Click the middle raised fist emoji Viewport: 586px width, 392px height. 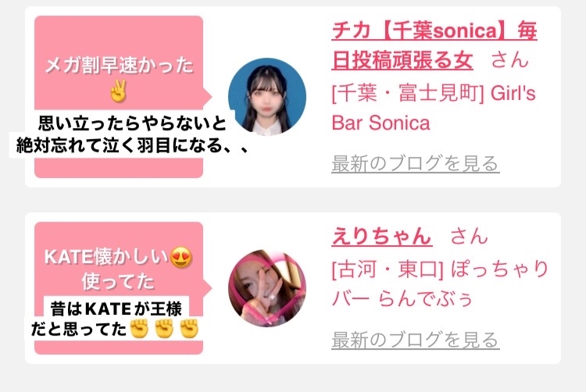tap(164, 329)
